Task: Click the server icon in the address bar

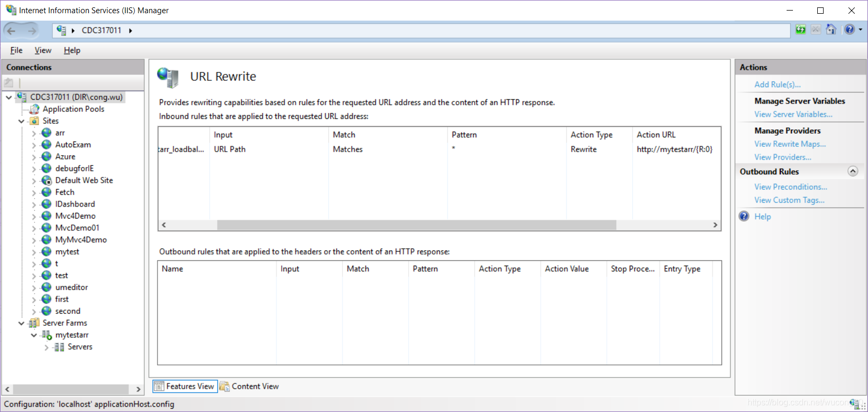Action: (61, 30)
